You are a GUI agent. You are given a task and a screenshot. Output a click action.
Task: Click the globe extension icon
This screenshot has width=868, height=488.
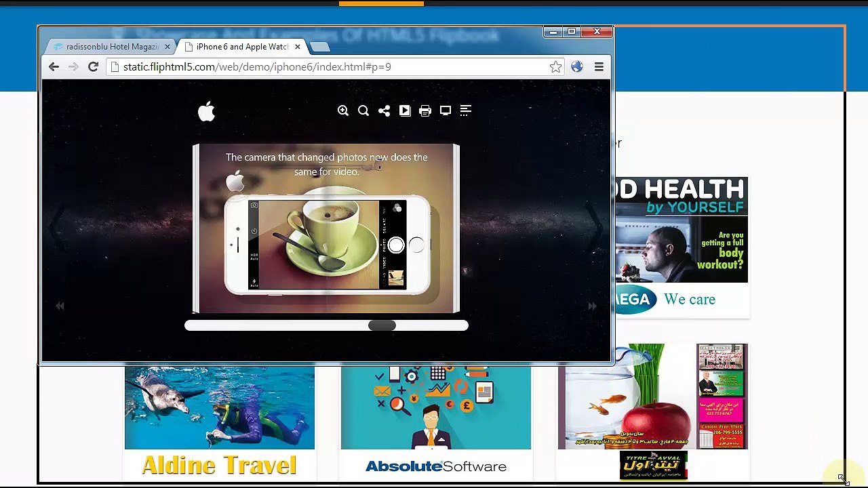click(x=577, y=66)
